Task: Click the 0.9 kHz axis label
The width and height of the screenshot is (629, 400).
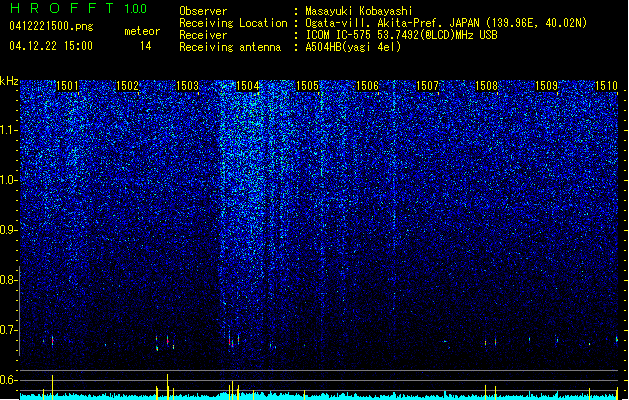Action: coord(8,230)
